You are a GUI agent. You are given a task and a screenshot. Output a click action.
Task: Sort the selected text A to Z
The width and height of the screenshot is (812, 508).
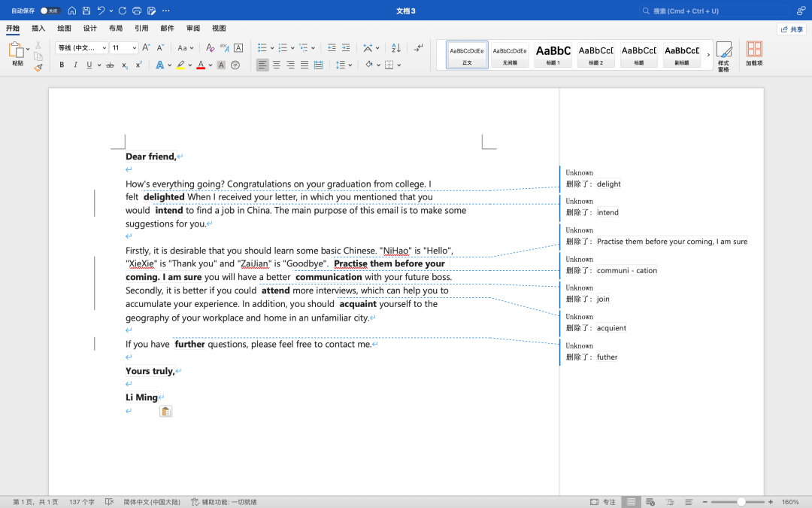[x=396, y=47]
